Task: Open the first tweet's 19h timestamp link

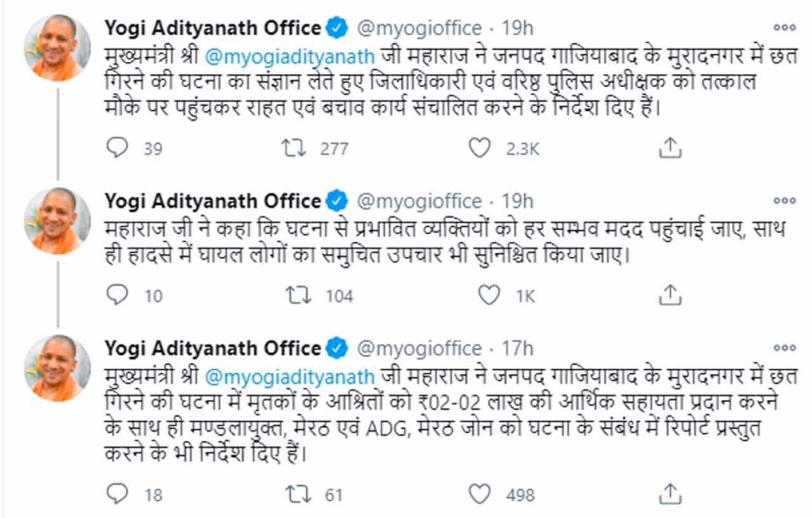Action: click(x=517, y=29)
